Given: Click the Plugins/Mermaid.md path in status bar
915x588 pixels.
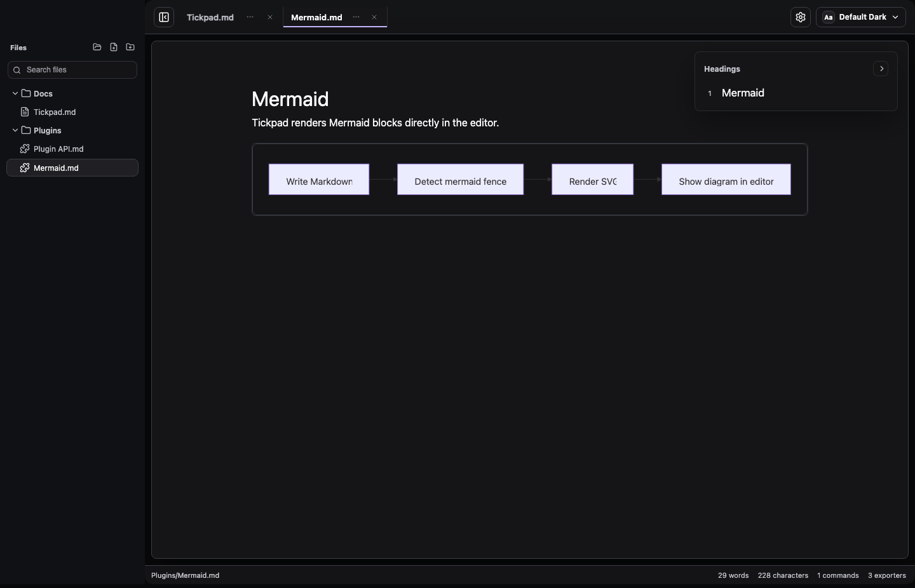Looking at the screenshot, I should 185,575.
